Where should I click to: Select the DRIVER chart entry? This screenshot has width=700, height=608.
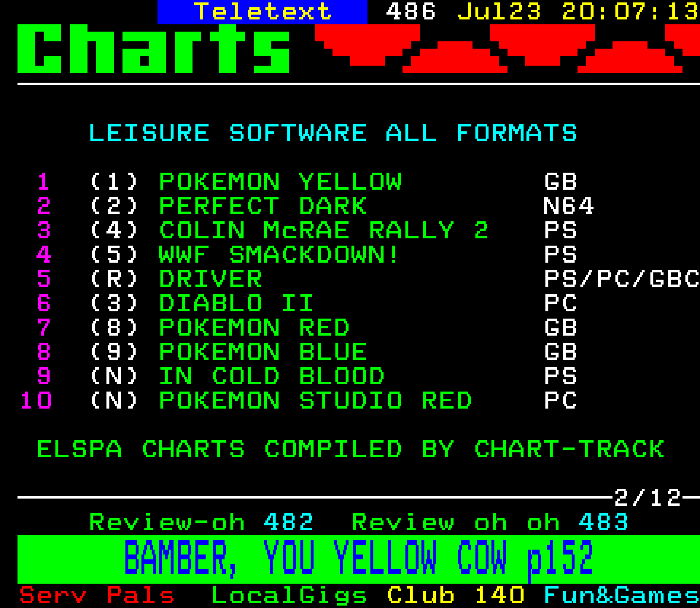(x=210, y=279)
